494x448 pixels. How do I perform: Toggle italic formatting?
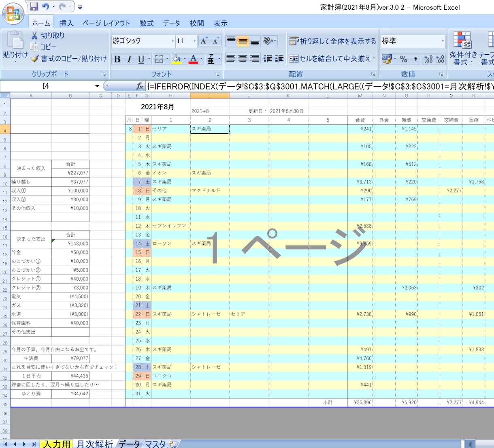[x=129, y=59]
